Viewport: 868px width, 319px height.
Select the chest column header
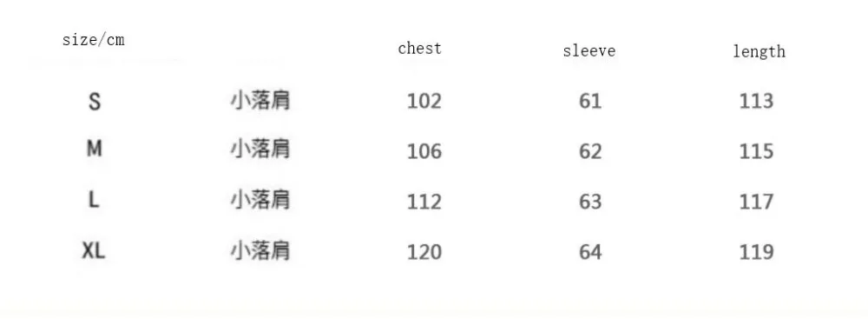(x=419, y=49)
